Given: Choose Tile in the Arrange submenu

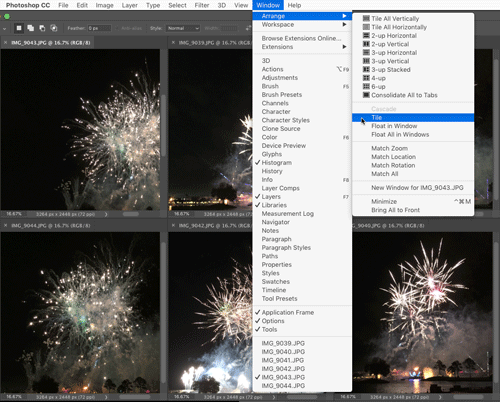Looking at the screenshot, I should pos(413,117).
